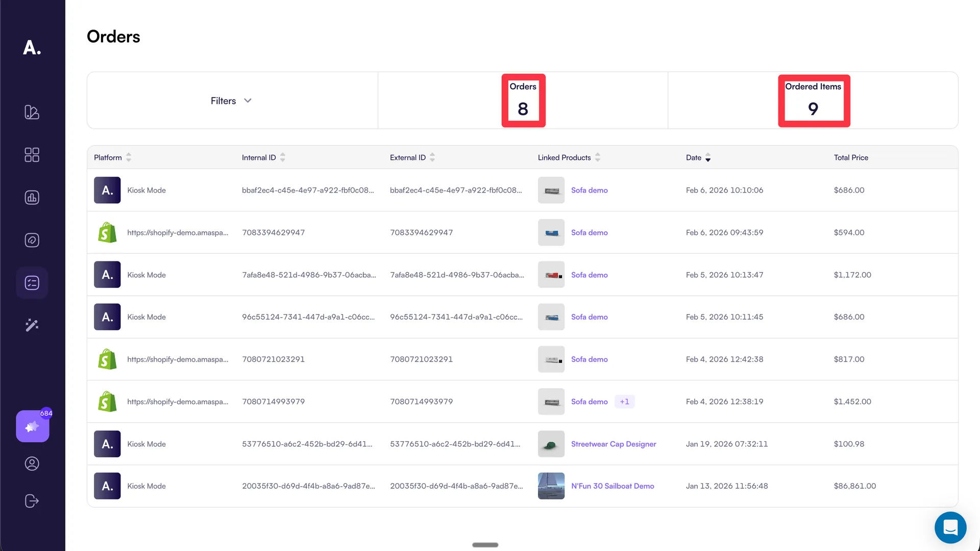
Task: Click the horizontal scroll handle at bottom
Action: pos(485,545)
